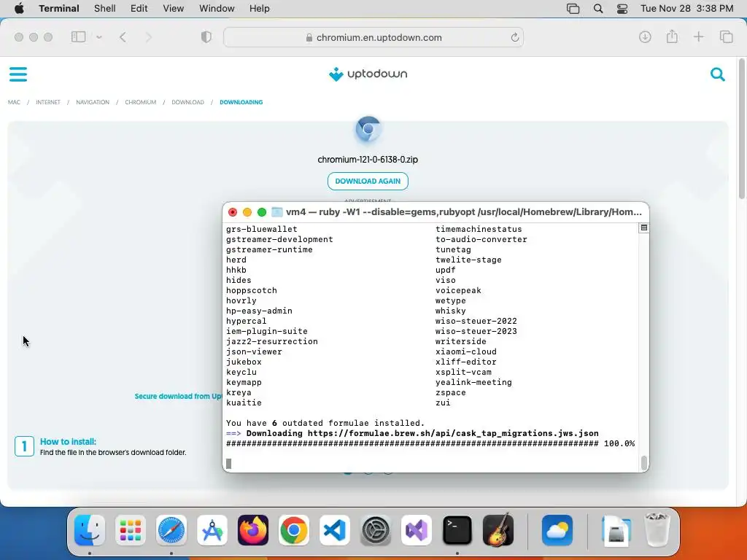Open the Trash in the Dock
This screenshot has width=747, height=560.
tap(657, 530)
